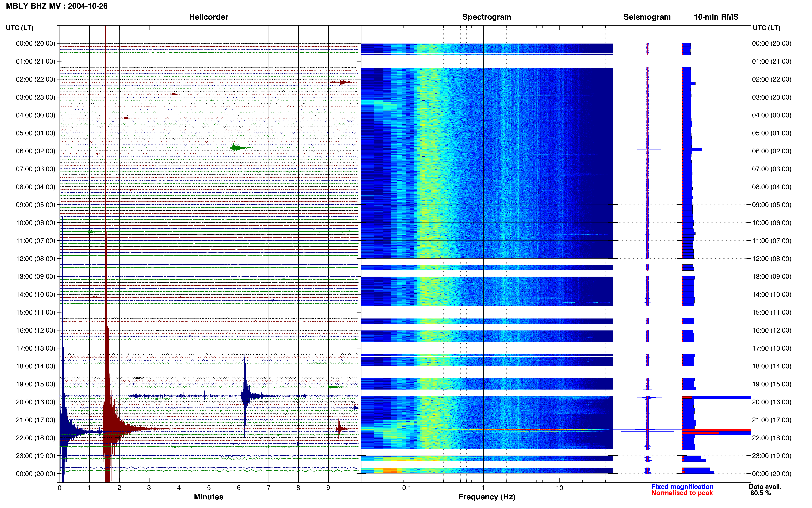Click the 10-min RMS panel heading
Viewport: 812px width, 508px height.
(x=716, y=17)
